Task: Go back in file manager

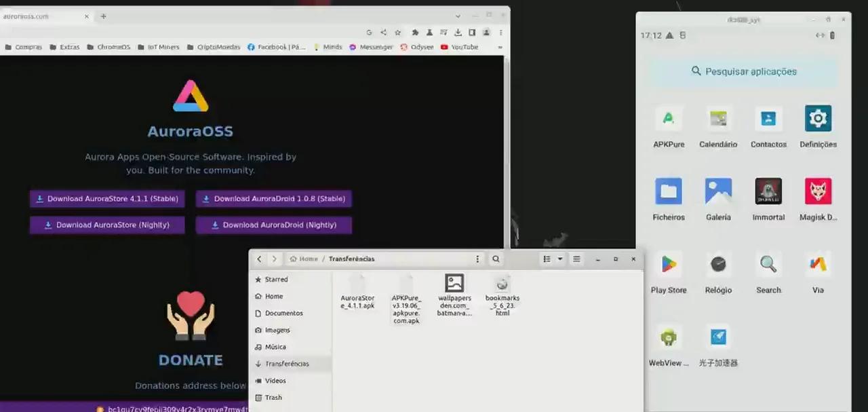Action: tap(259, 259)
